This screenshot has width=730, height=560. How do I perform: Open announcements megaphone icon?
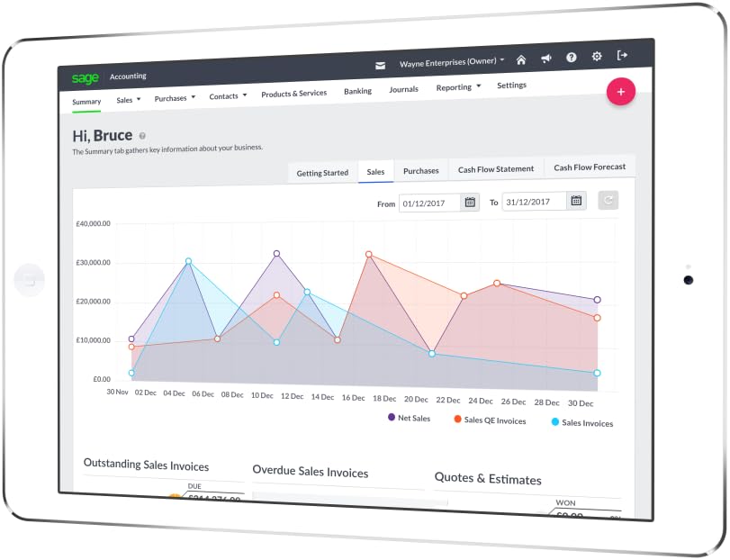pyautogui.click(x=546, y=59)
